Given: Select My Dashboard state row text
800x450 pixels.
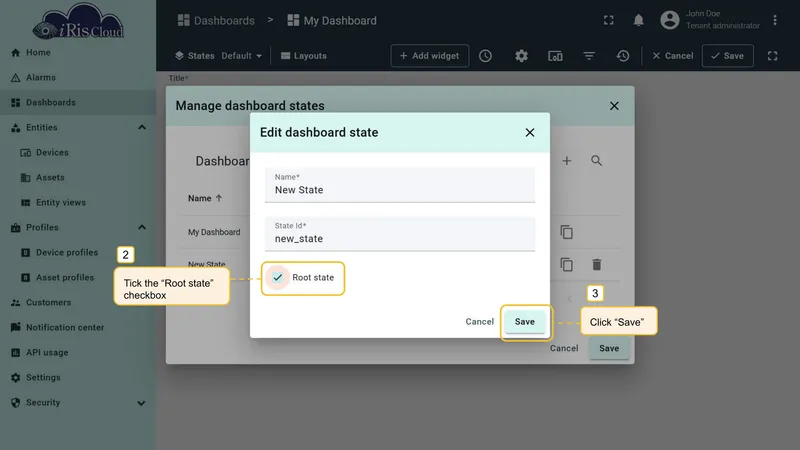Looking at the screenshot, I should click(214, 232).
